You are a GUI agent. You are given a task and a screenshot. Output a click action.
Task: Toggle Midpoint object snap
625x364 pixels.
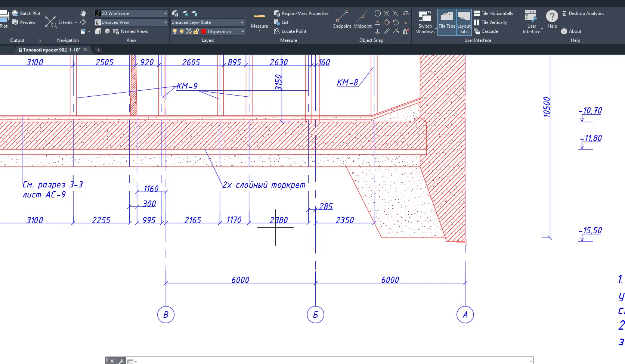tap(362, 19)
